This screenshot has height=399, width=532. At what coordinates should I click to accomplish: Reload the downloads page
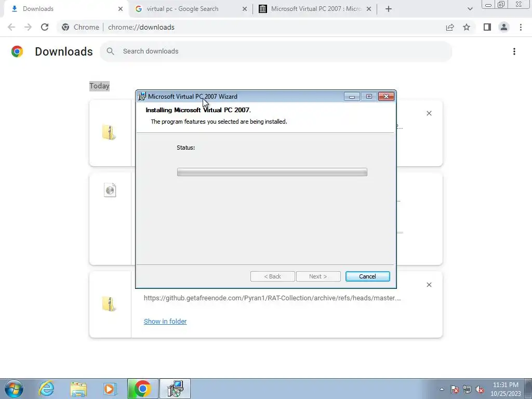coord(45,27)
